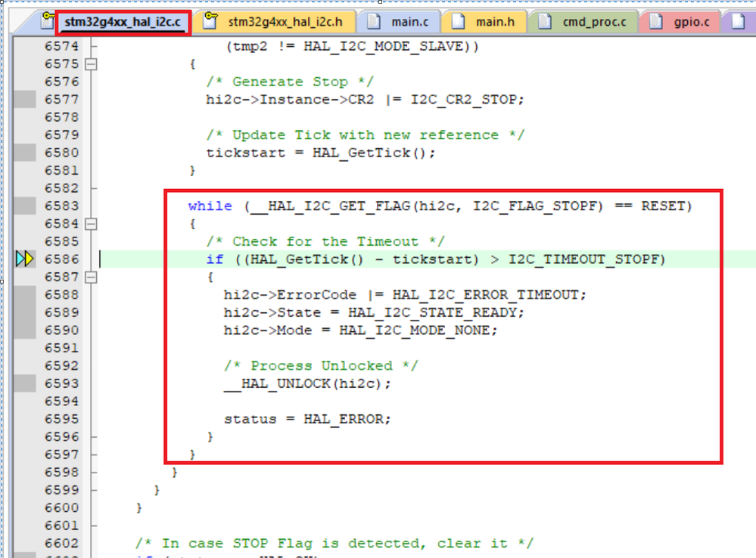Click the 'while' keyword on line 6583
Screen dimensions: 756x558
coord(210,206)
